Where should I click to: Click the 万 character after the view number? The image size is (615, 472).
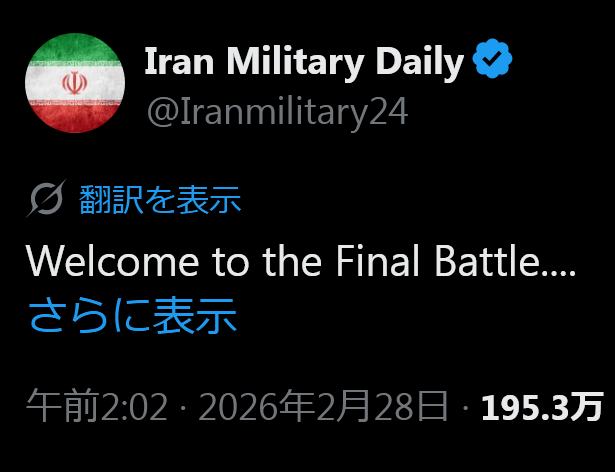589,407
